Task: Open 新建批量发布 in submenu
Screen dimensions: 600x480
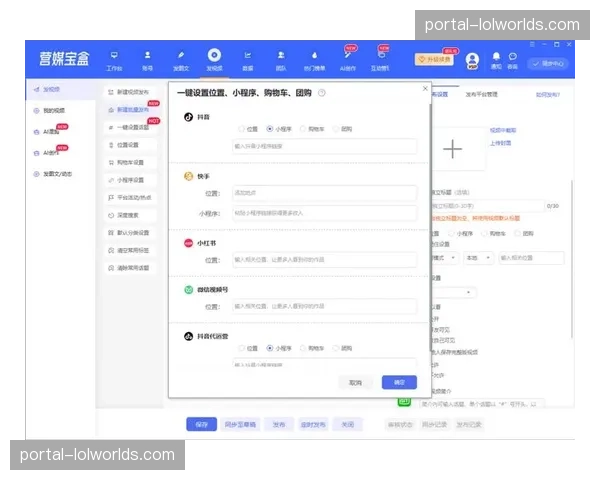Action: [132, 110]
